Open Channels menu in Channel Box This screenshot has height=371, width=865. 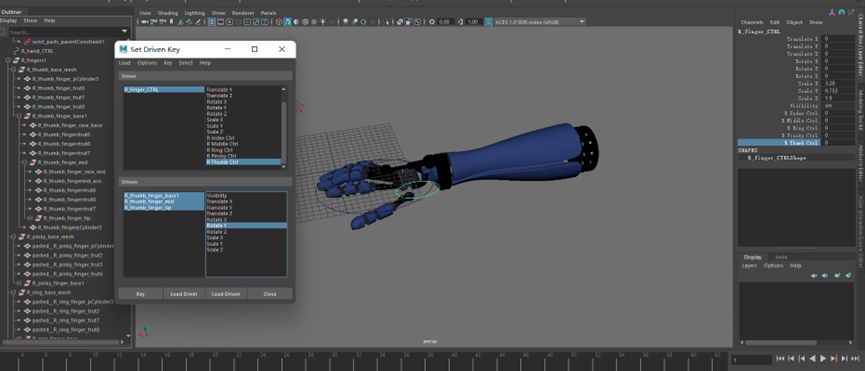point(752,23)
